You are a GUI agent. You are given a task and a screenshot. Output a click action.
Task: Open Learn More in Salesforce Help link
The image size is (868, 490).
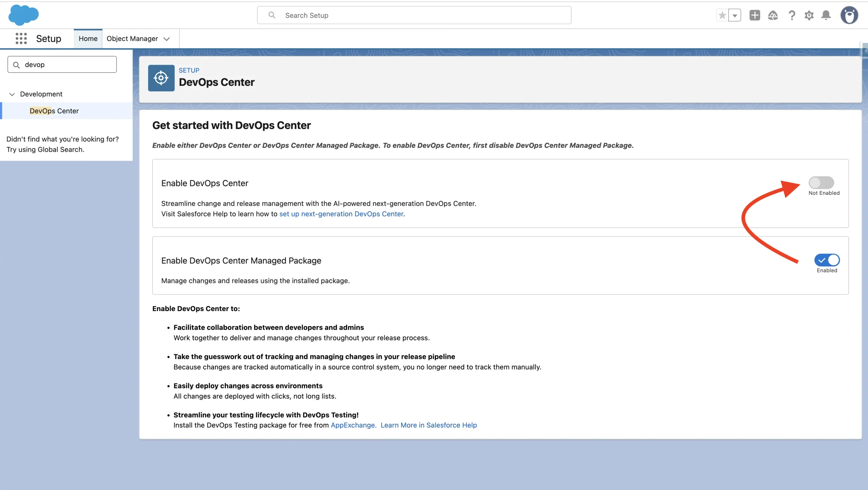pyautogui.click(x=429, y=425)
